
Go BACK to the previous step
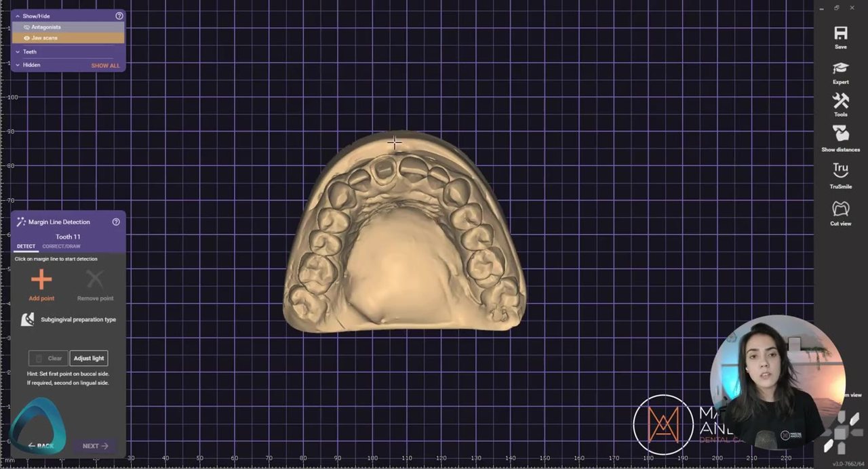(x=41, y=446)
